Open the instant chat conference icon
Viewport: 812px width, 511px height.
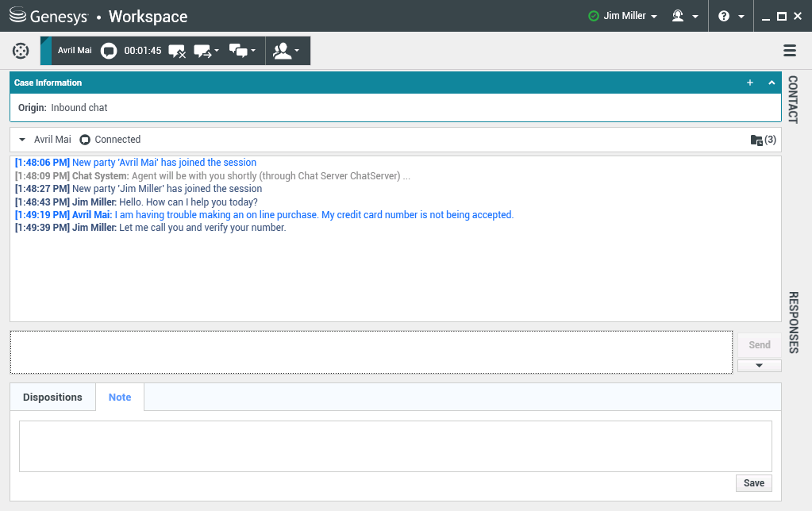point(241,51)
